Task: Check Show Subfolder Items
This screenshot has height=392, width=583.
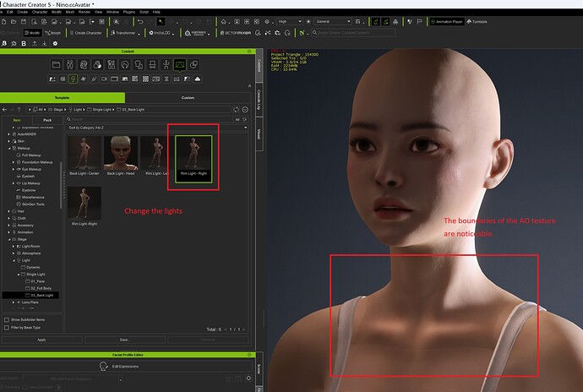Action: (6, 319)
